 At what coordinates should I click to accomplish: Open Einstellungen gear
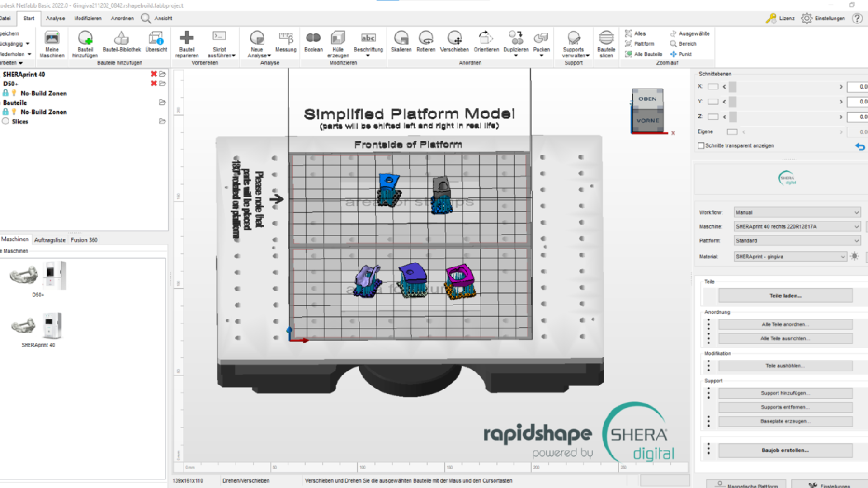807,19
